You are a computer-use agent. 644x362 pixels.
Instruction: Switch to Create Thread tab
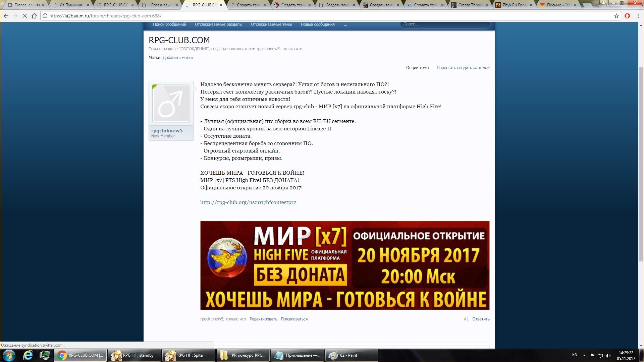[x=469, y=5]
